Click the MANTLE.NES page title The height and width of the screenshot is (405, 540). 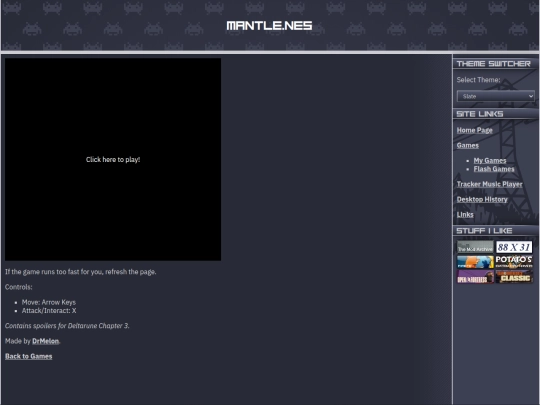pos(269,25)
